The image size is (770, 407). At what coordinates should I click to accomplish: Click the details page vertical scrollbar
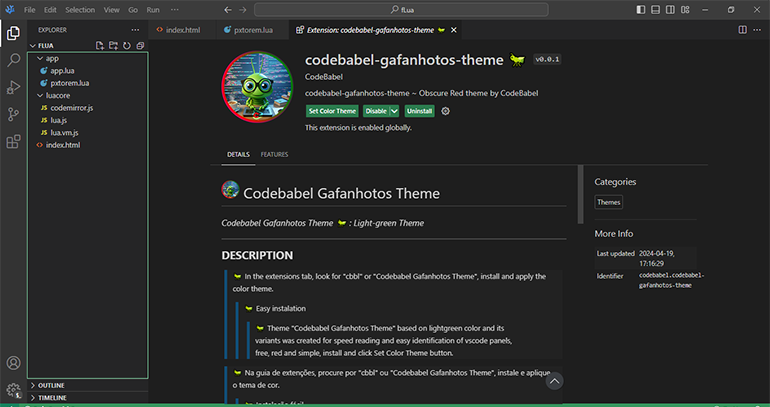(580, 194)
